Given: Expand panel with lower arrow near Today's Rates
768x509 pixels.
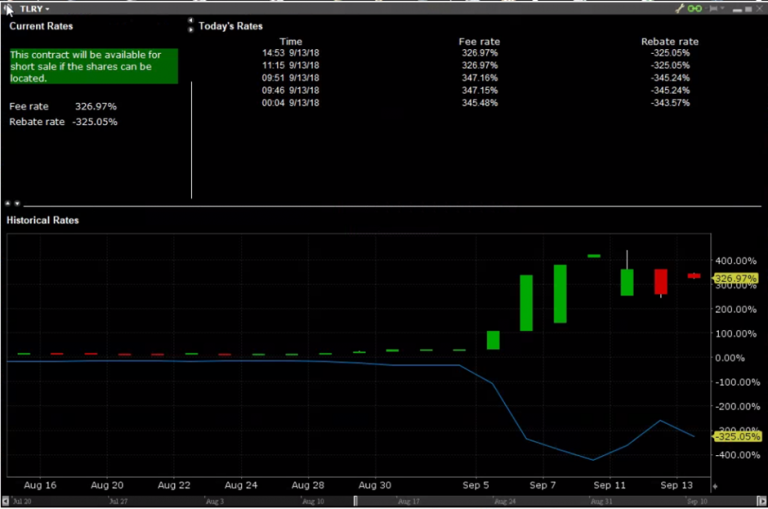Looking at the screenshot, I should pyautogui.click(x=191, y=29).
